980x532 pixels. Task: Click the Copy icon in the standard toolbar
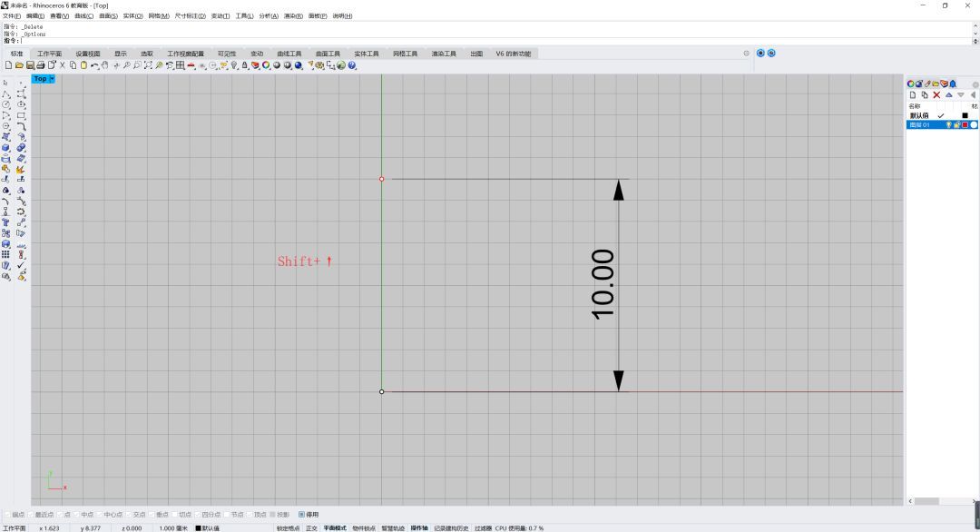[73, 65]
